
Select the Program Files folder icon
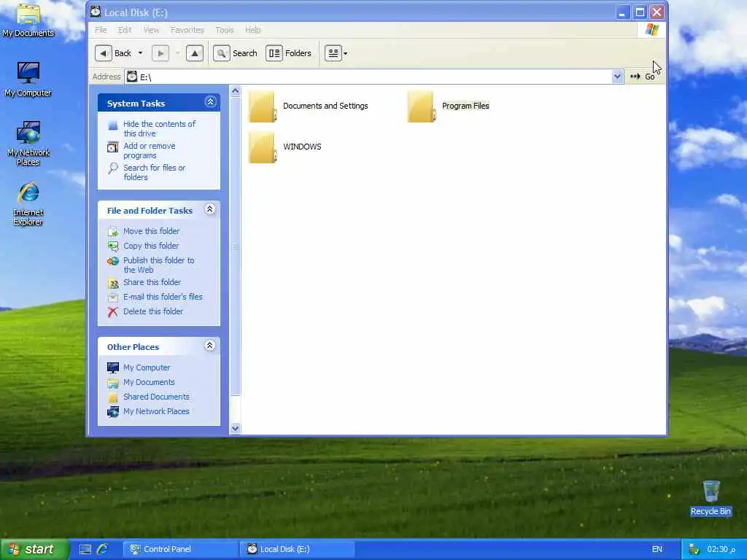point(421,106)
